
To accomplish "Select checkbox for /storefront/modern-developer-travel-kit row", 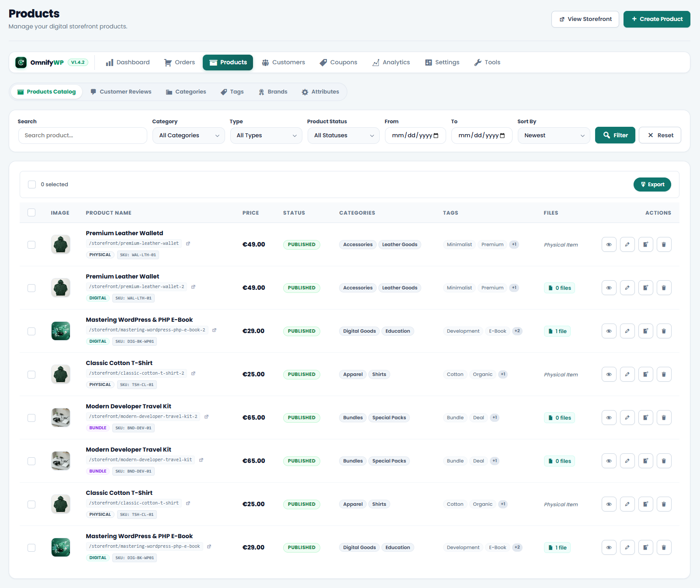I will 31,461.
